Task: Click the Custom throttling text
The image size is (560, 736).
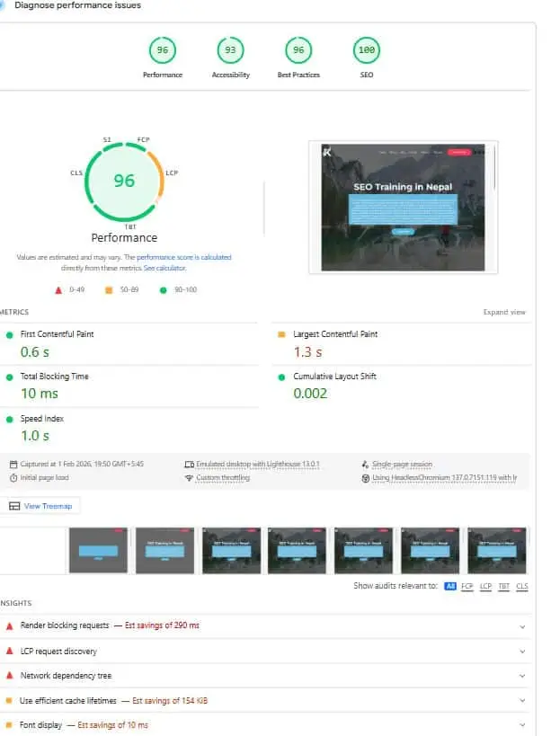Action: [x=223, y=478]
